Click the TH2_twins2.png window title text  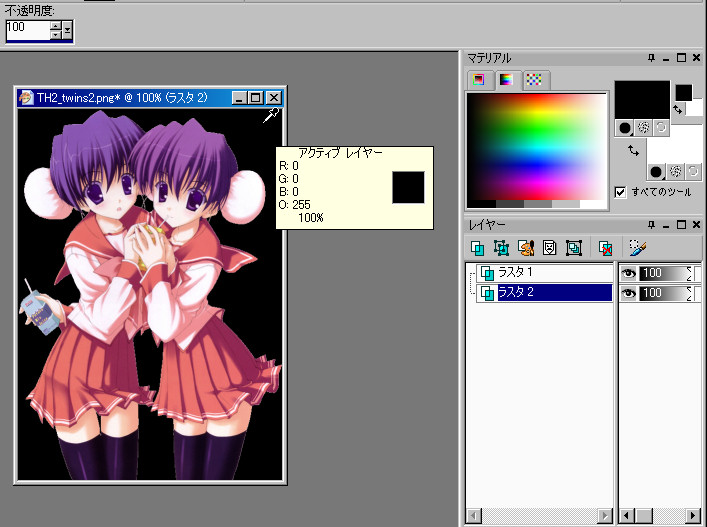coord(122,97)
